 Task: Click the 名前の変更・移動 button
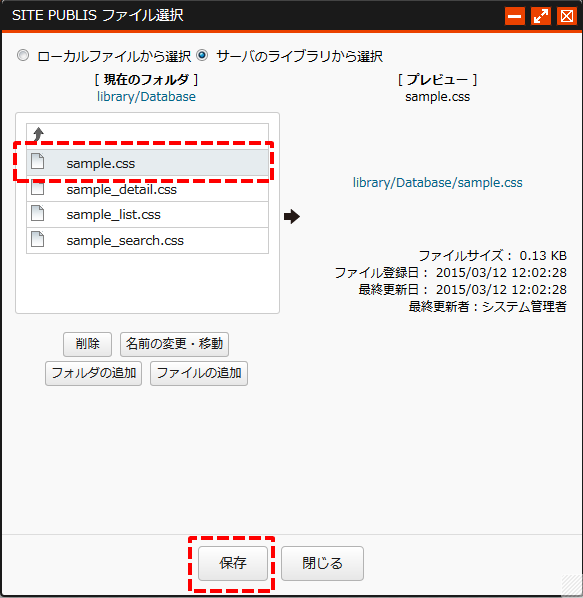174,344
